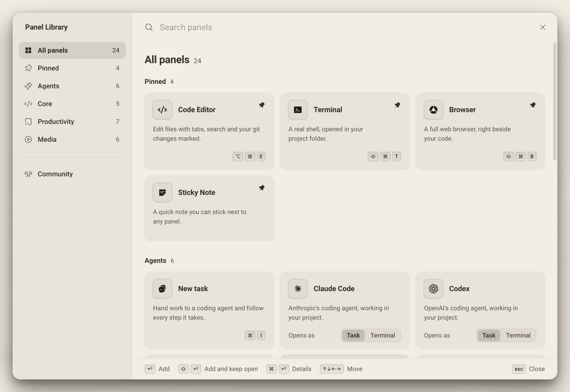570x392 pixels.
Task: Click the Sticky Note card title
Action: click(x=197, y=193)
